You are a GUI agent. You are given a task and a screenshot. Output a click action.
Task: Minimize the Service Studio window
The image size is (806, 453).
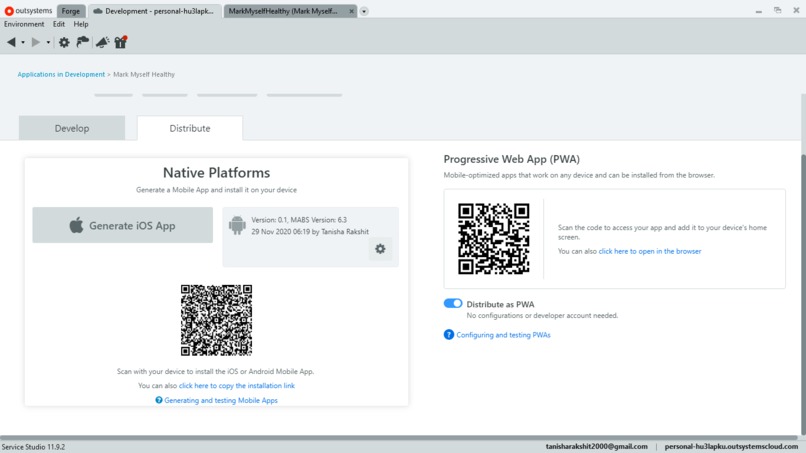point(759,11)
